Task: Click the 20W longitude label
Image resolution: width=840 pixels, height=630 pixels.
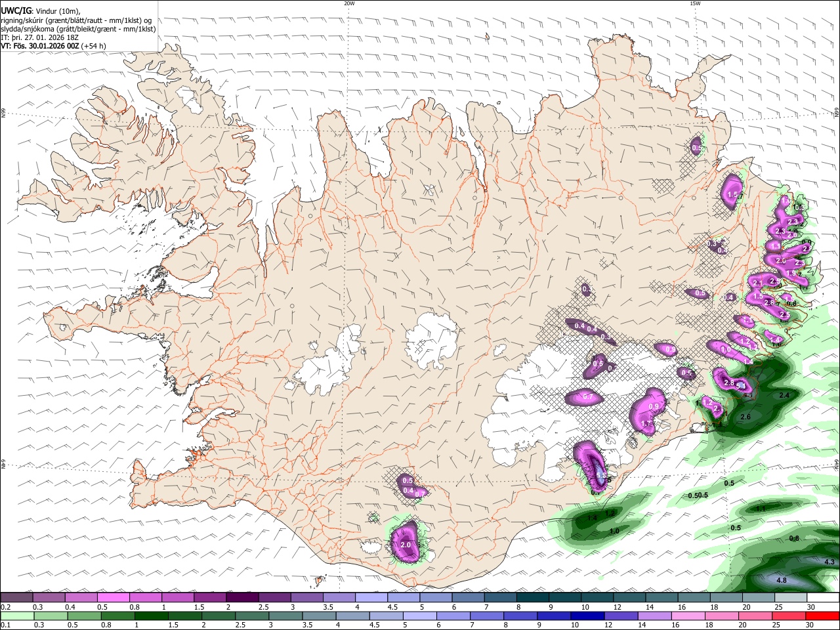Action: [x=349, y=3]
